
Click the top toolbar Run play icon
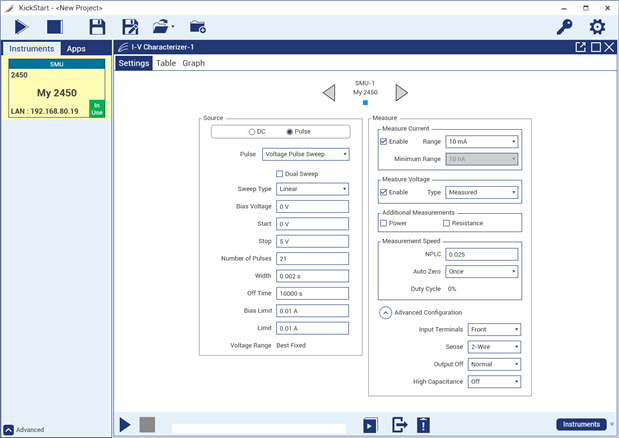21,27
